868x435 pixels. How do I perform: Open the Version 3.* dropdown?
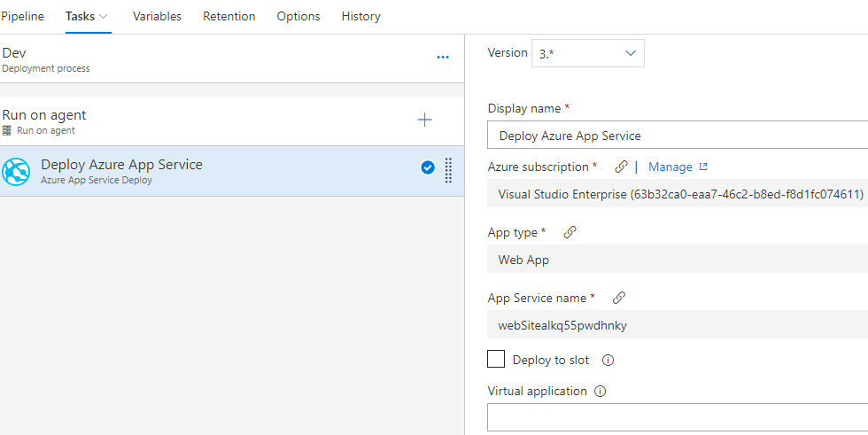587,53
